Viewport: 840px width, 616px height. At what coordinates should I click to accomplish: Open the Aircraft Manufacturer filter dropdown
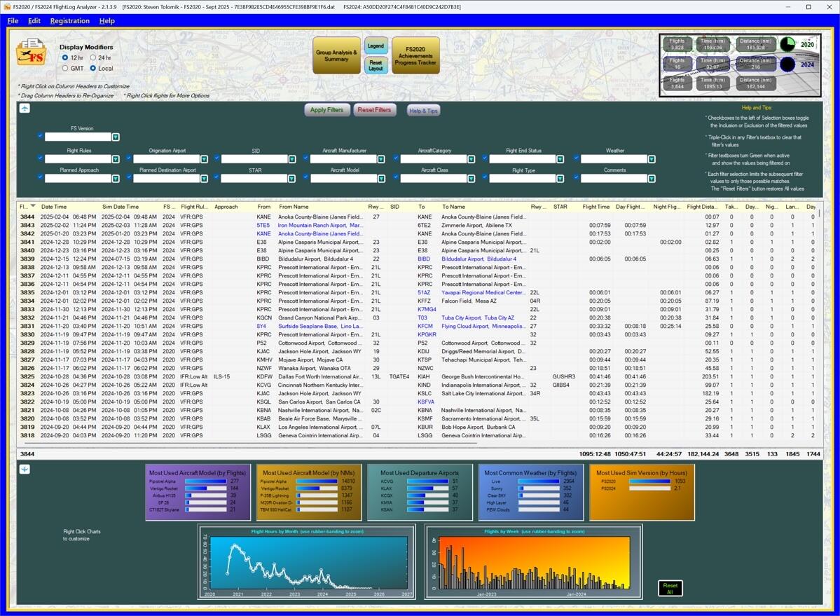(381, 159)
